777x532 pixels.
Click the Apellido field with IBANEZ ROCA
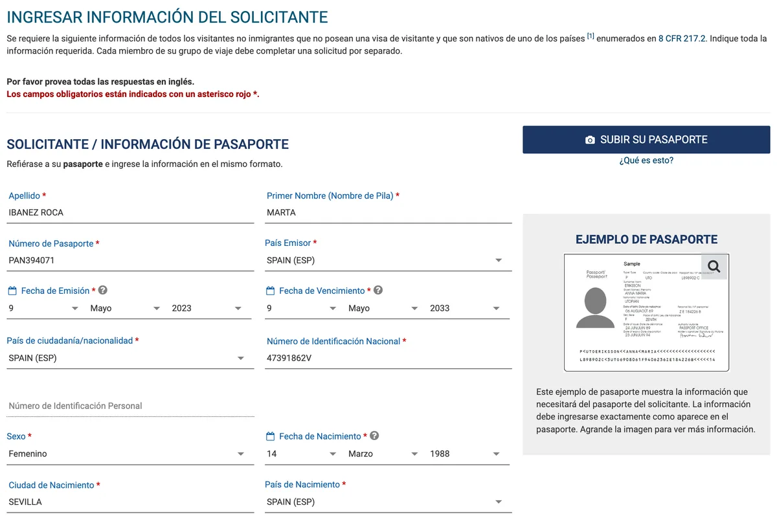(129, 213)
